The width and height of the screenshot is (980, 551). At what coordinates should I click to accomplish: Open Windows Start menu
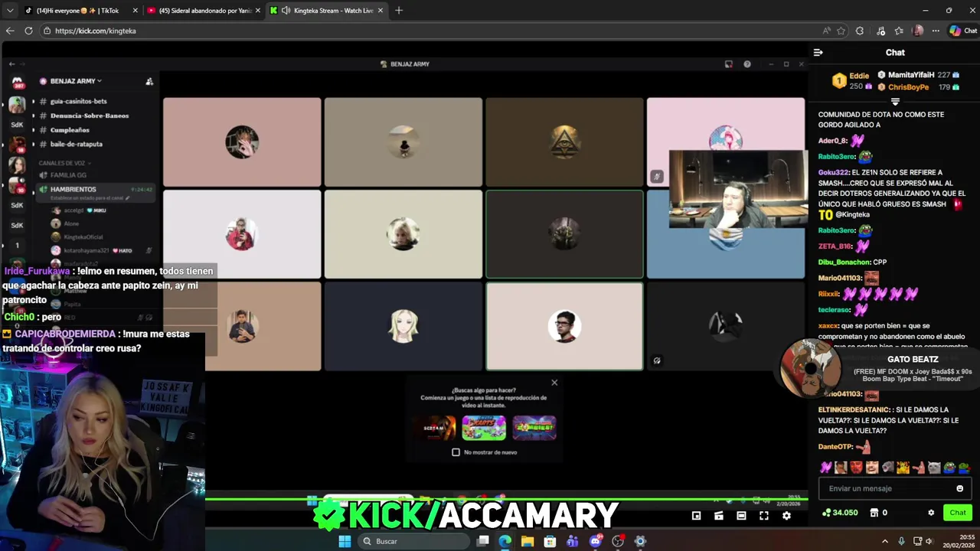point(345,541)
